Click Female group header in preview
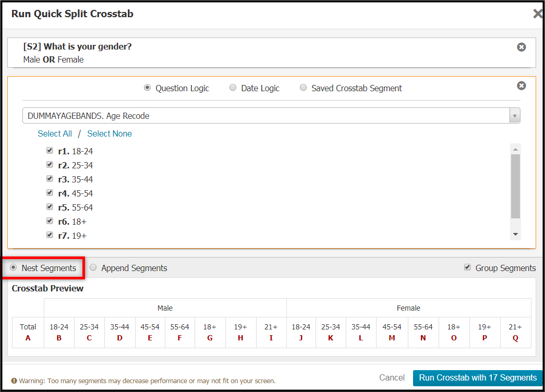 (x=409, y=308)
